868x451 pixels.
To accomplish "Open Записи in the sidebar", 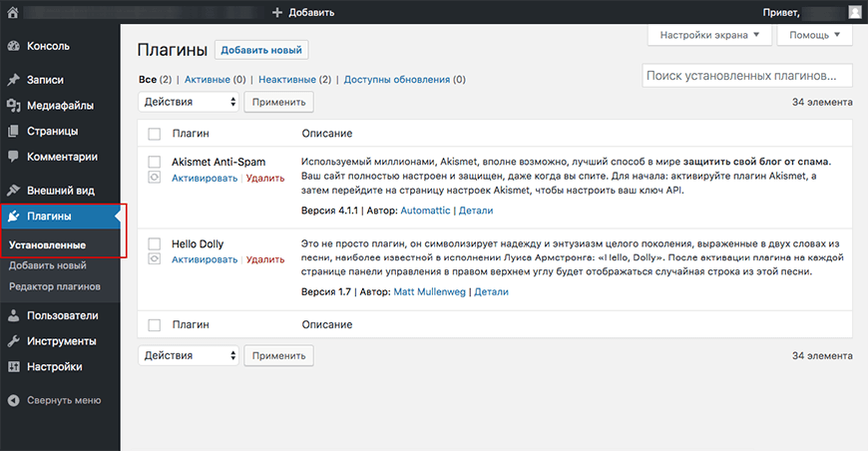I will (45, 80).
